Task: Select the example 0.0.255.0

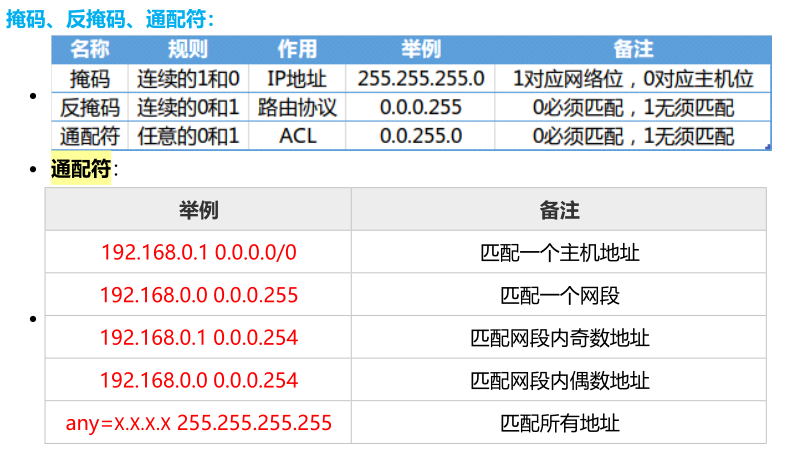Action: (x=421, y=136)
